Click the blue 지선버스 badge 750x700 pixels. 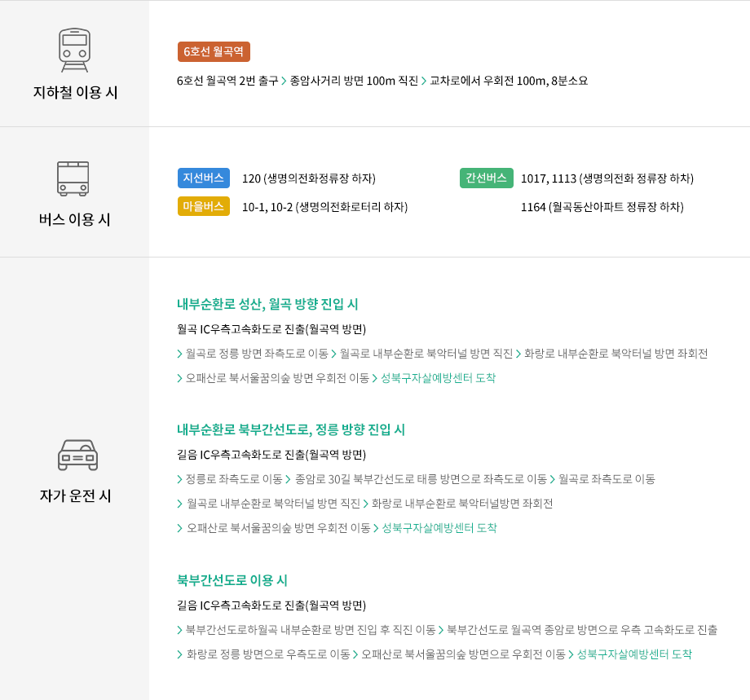click(x=204, y=178)
